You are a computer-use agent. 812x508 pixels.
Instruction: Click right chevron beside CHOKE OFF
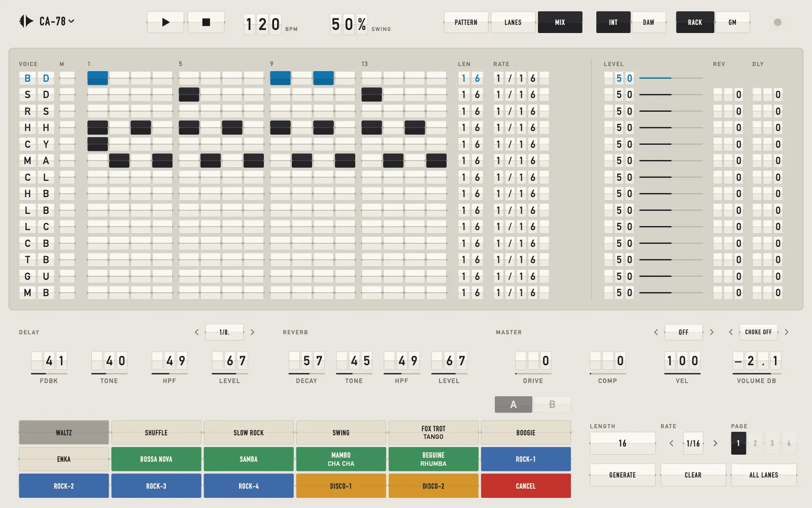pyautogui.click(x=787, y=332)
